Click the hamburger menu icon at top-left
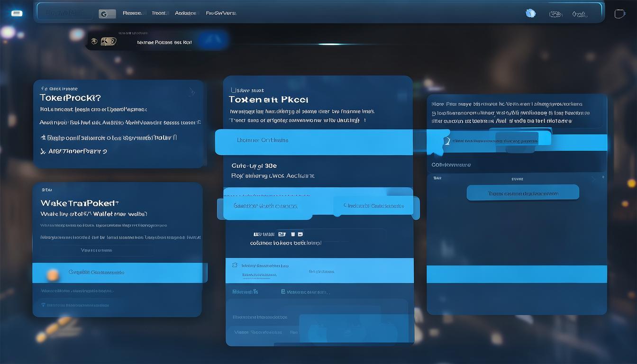The width and height of the screenshot is (637, 364). (17, 13)
